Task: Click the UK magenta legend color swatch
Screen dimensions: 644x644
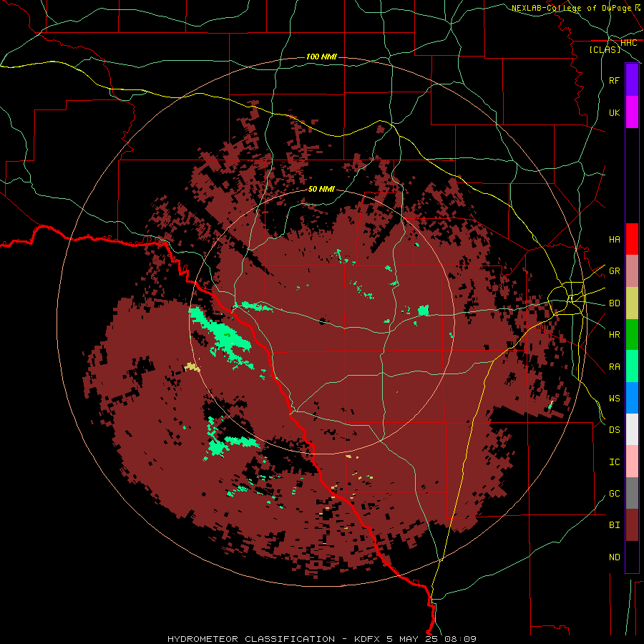Action: pos(632,112)
